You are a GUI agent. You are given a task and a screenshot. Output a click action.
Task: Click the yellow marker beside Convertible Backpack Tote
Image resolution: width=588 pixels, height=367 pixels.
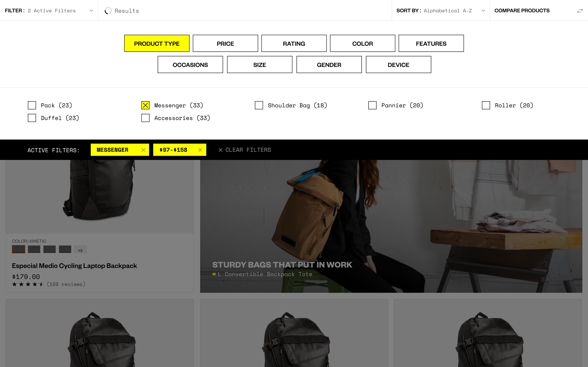tap(214, 274)
